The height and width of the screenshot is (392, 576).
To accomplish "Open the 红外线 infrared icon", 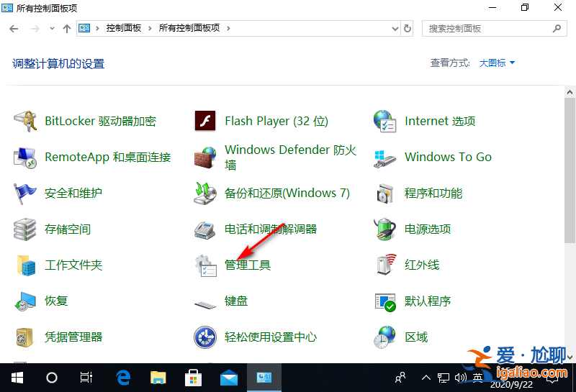I will pos(386,264).
